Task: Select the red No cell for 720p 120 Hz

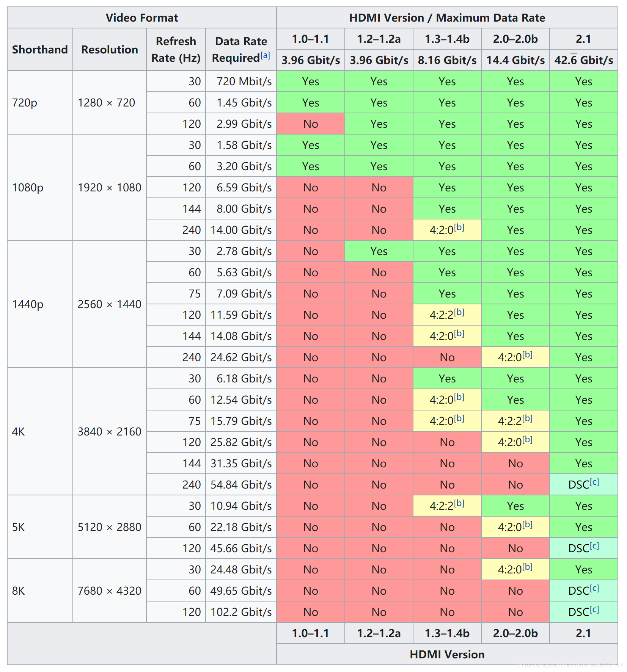Action: click(x=311, y=124)
